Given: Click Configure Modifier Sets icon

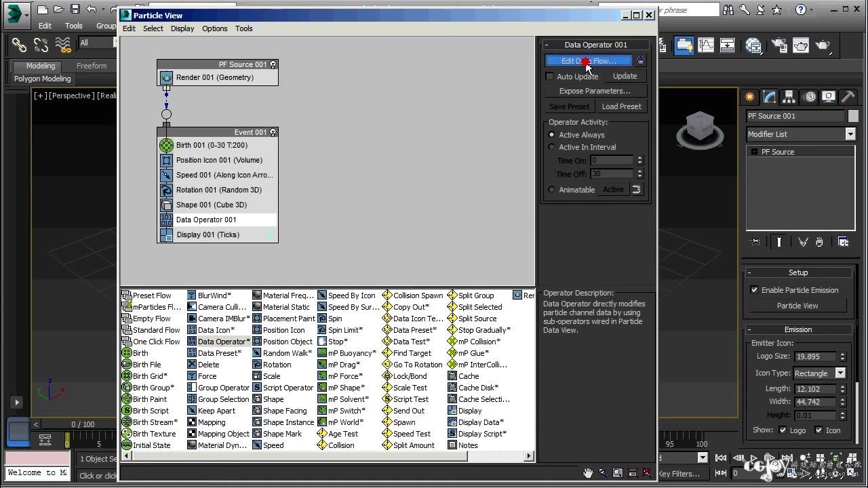Looking at the screenshot, I should (x=843, y=242).
